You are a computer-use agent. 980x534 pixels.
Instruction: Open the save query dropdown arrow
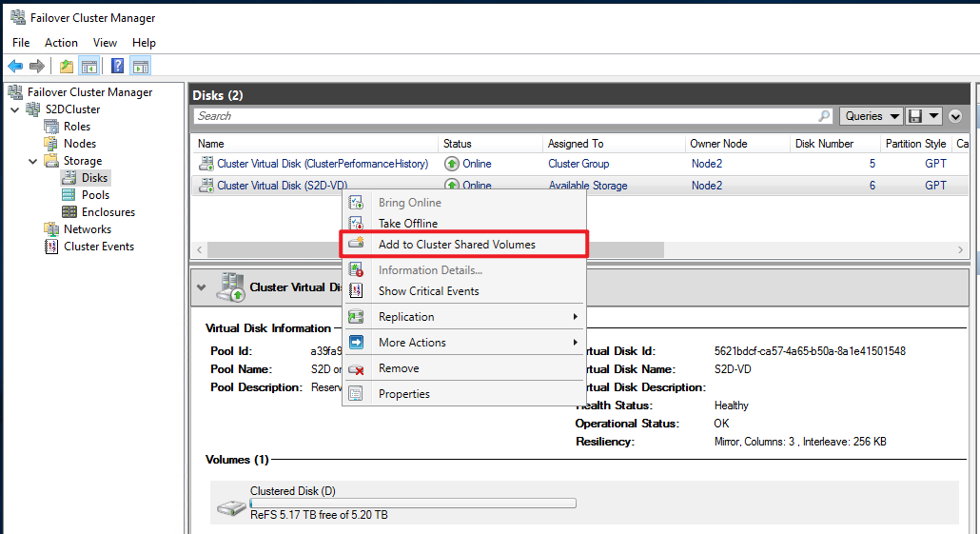(933, 116)
